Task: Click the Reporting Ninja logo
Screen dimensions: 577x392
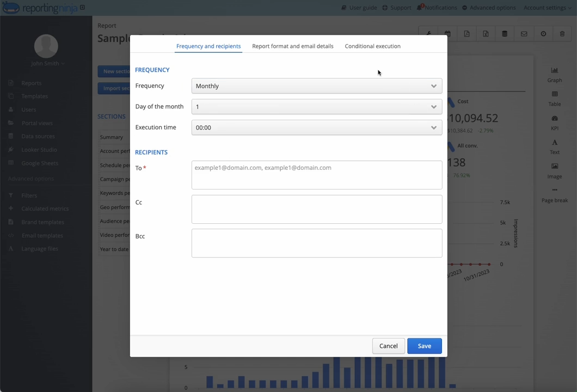Action: click(x=40, y=8)
